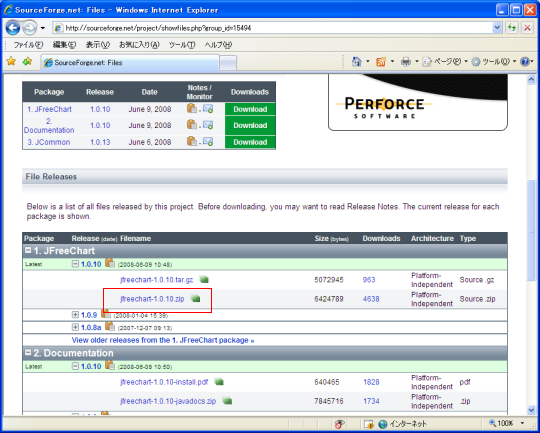Open release notes icon in Documentation summary row
The image size is (540, 433).
point(191,125)
